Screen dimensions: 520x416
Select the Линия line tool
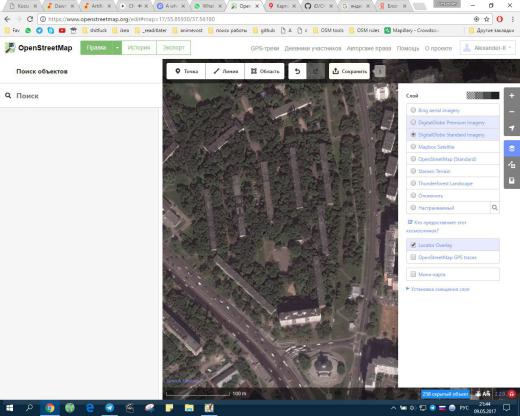(225, 71)
